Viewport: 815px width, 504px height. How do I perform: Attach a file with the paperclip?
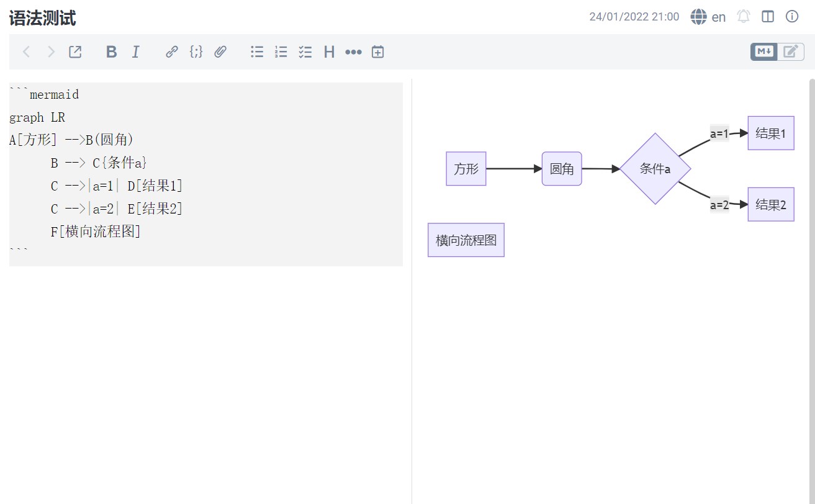220,52
